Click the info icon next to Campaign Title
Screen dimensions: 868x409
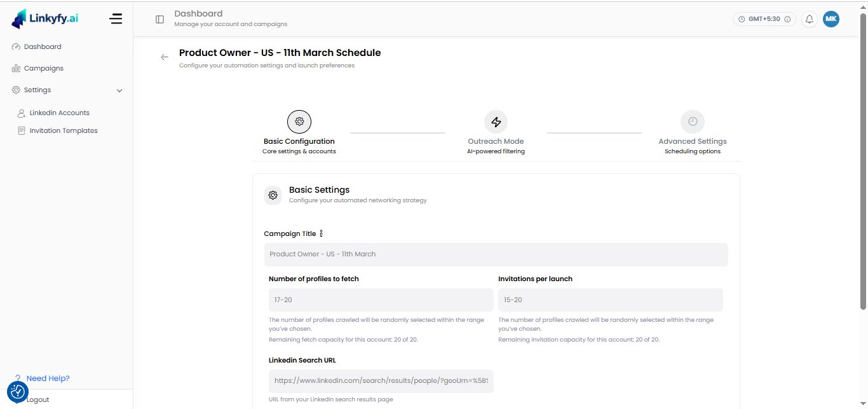[322, 233]
